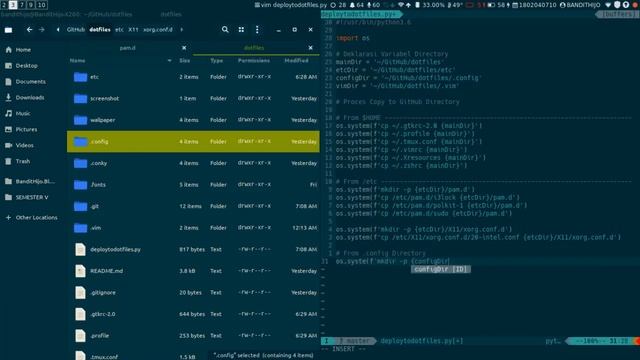
Task: Click workspace 3 in the top bar
Action: coord(13,5)
